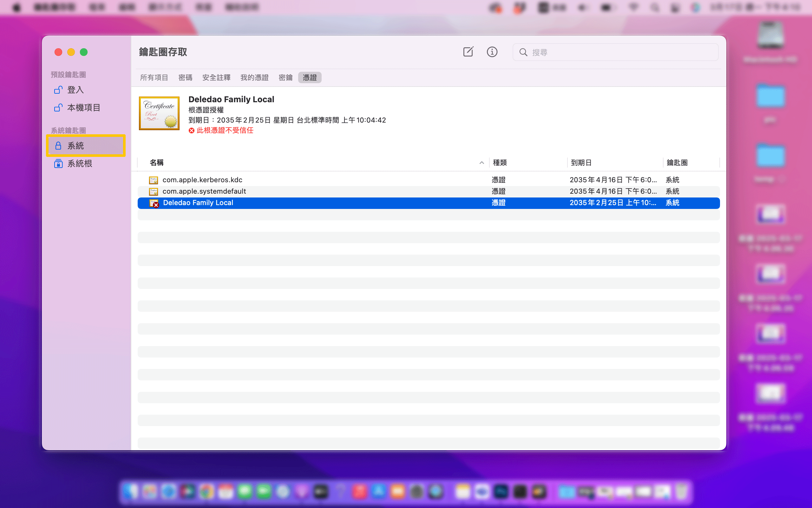The height and width of the screenshot is (508, 812).
Task: Click the Deledao Family Local heading text
Action: tap(231, 99)
